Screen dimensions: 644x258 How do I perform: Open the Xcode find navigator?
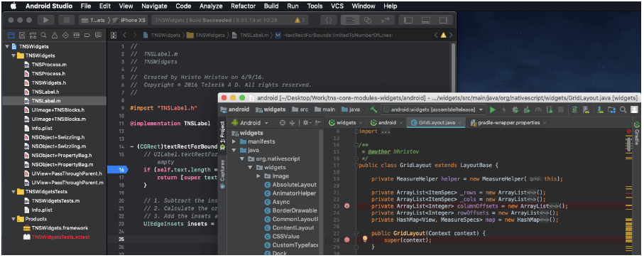click(x=43, y=36)
